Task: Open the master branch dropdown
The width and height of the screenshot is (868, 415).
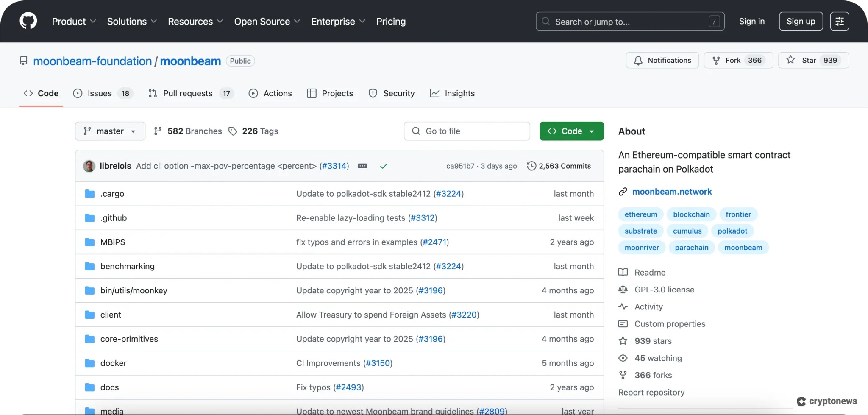Action: pyautogui.click(x=109, y=131)
